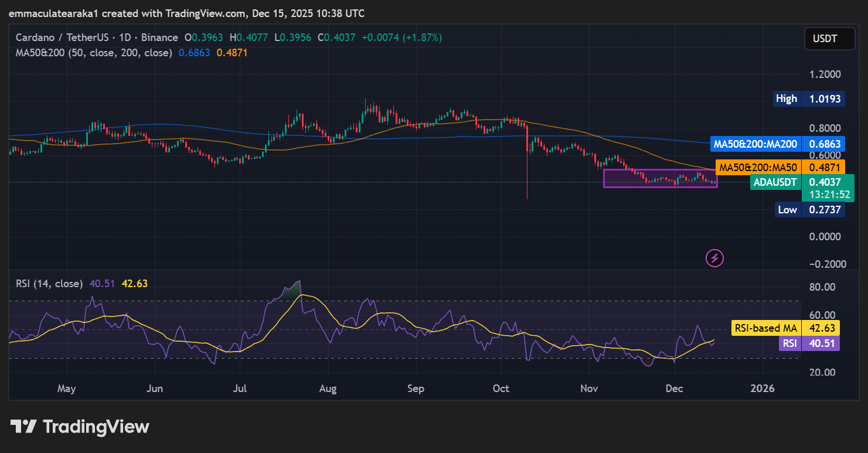The height and width of the screenshot is (453, 868).
Task: Click the 80.00 level on RSI scale
Action: click(822, 287)
